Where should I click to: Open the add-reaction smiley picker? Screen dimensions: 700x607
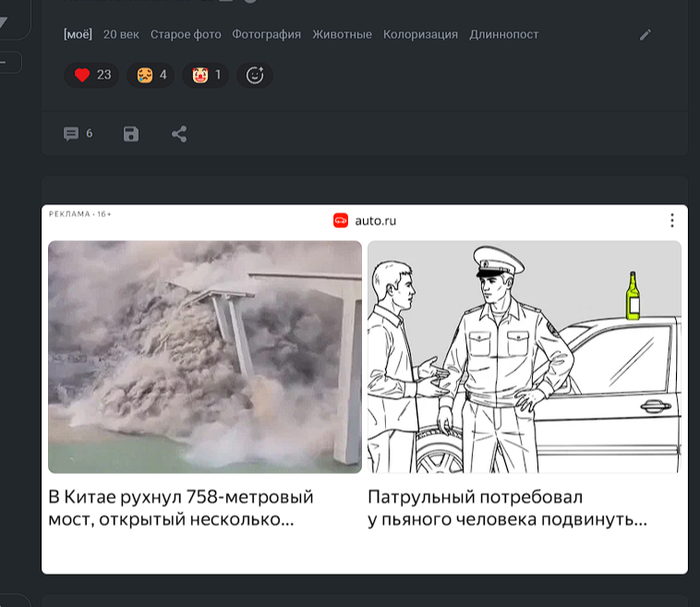[x=255, y=75]
